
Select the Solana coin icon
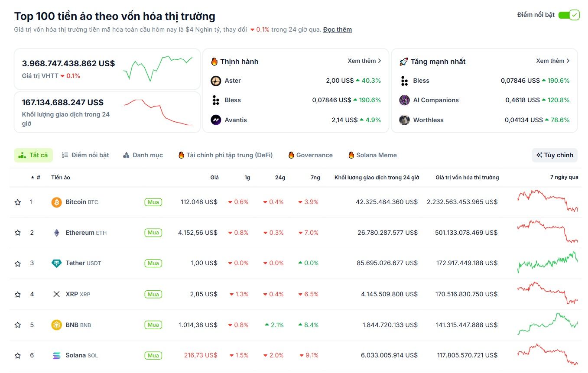56,355
